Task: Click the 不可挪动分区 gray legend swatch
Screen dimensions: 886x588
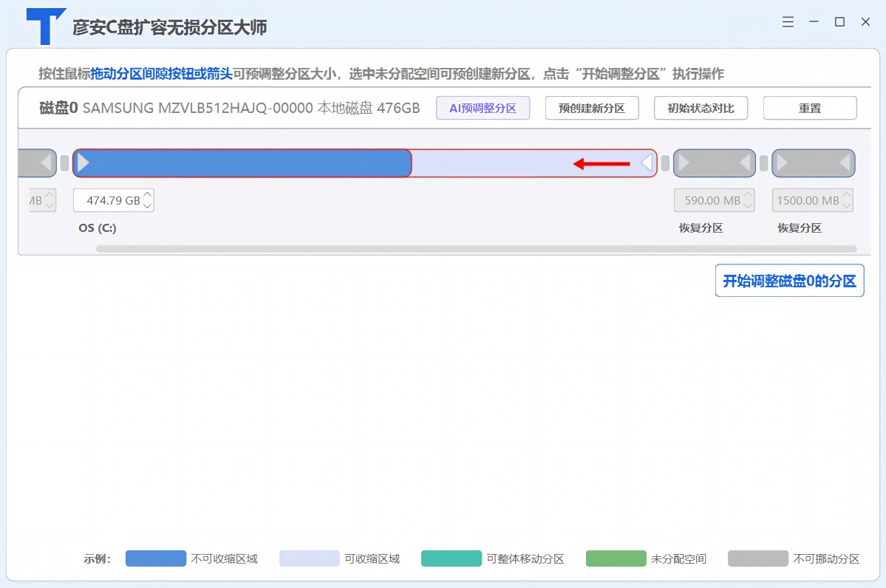Action: click(757, 558)
